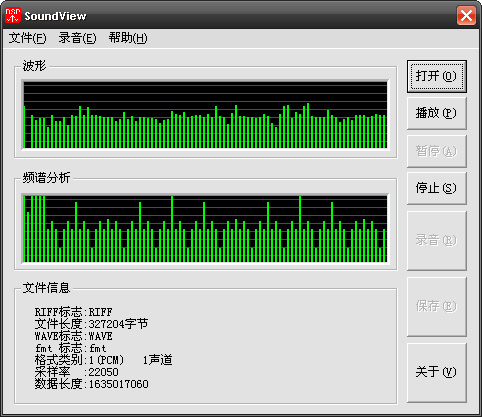Click the RIFF标志 info line

(73, 312)
